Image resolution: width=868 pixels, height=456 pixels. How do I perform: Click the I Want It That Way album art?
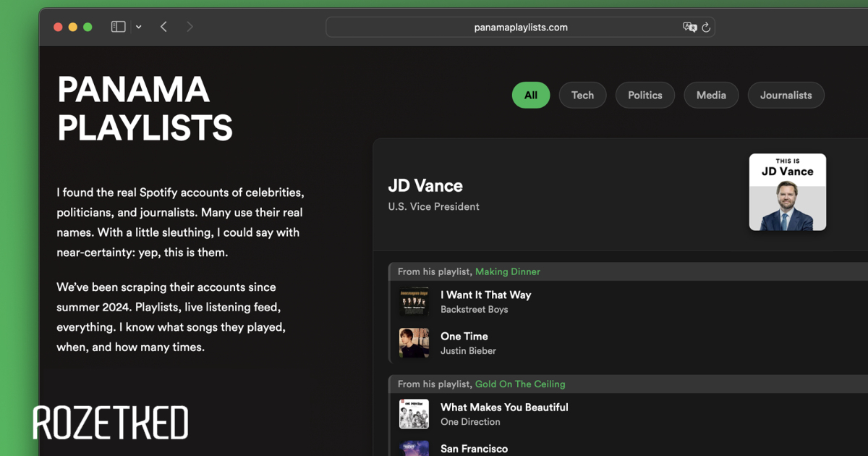(414, 302)
